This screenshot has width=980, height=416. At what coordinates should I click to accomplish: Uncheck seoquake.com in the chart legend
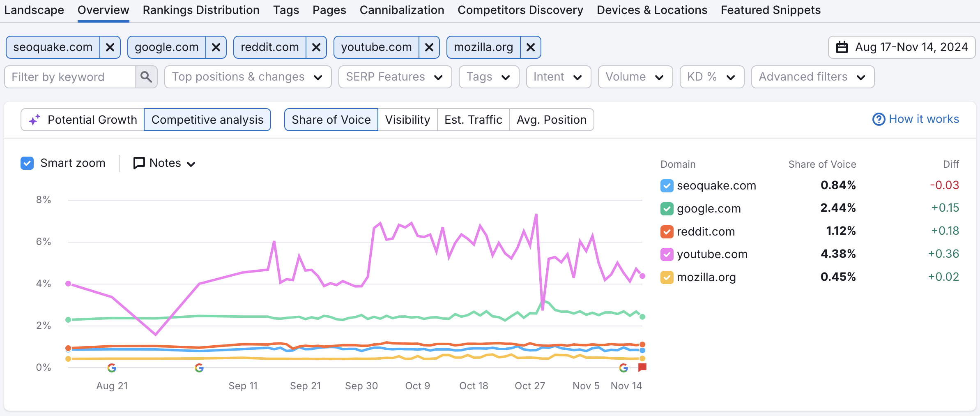click(667, 186)
